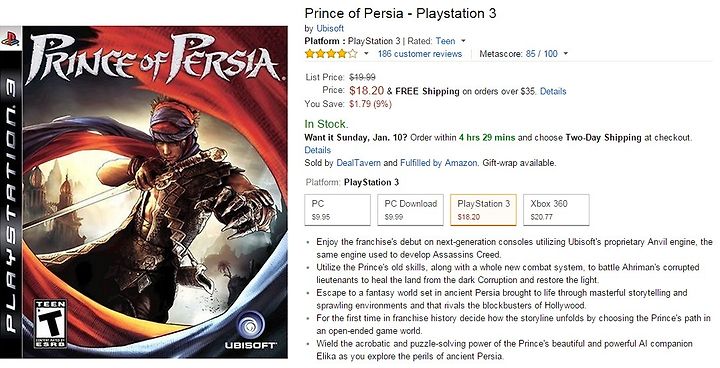Click the PlayStation logo on cover corner
Image resolution: width=720 pixels, height=368 pixels.
tap(10, 39)
